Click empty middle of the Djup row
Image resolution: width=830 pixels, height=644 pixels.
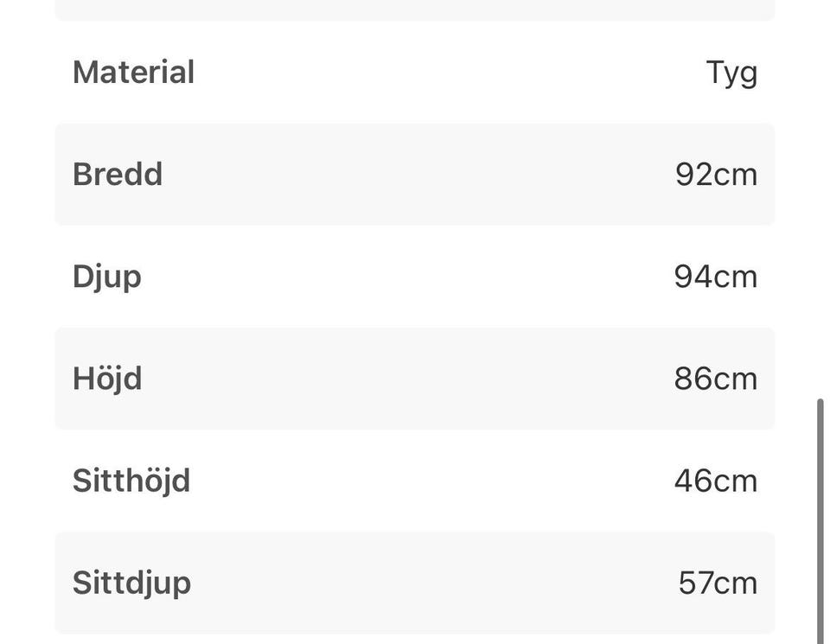tap(415, 277)
